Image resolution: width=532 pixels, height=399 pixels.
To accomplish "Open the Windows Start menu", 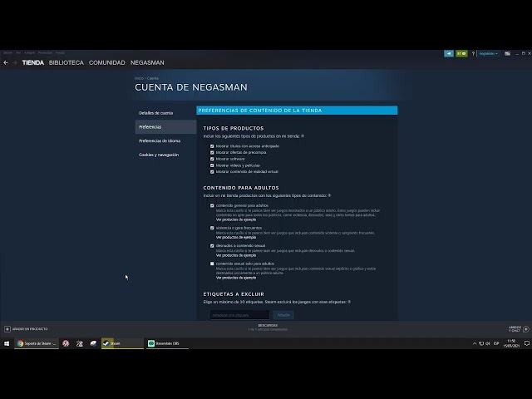I will [7, 343].
